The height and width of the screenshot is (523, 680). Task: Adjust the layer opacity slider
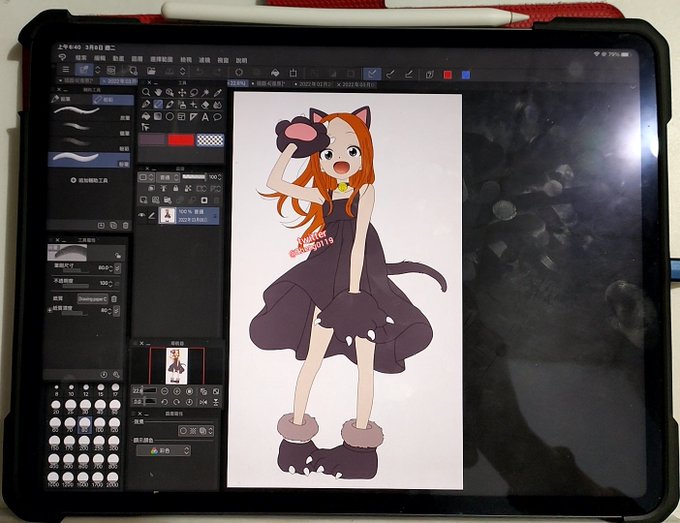pyautogui.click(x=194, y=177)
